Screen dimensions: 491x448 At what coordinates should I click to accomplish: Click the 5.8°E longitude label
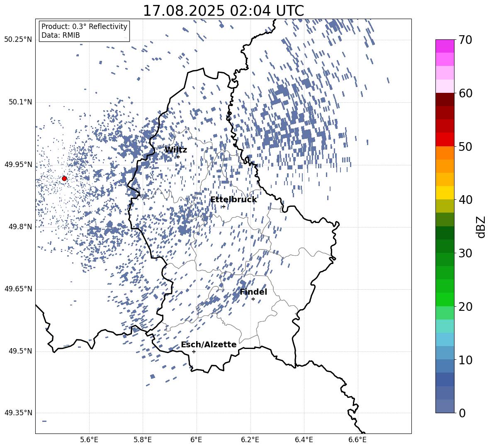point(143,440)
